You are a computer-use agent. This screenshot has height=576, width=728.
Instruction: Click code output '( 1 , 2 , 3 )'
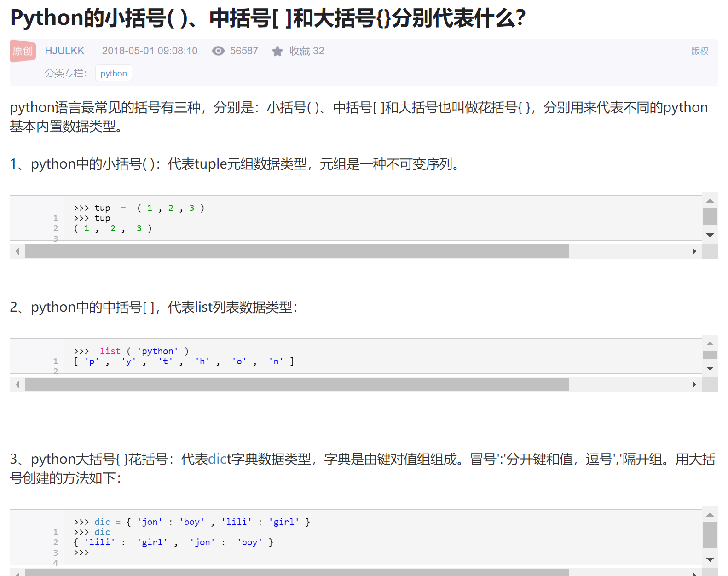[113, 228]
